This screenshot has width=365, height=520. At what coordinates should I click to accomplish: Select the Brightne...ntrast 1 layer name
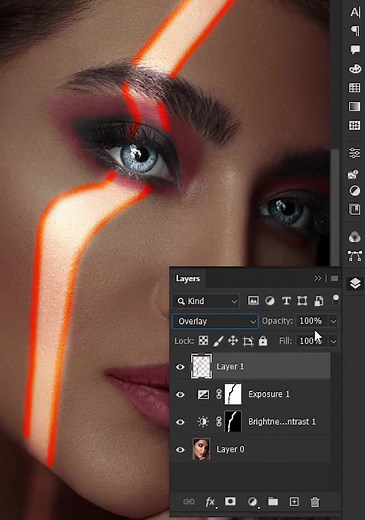coord(282,422)
